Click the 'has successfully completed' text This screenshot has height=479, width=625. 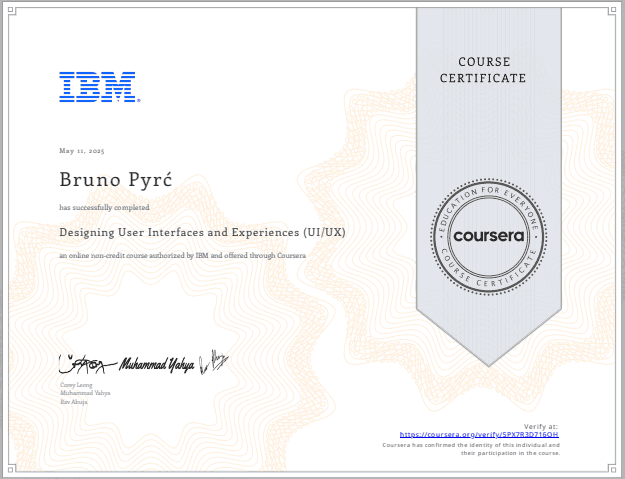104,208
